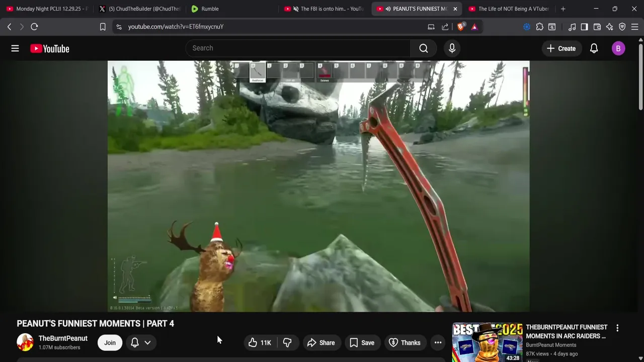Open recommended Best of 2025 thumbnail
Viewport: 644px width, 362px height.
[x=487, y=342]
